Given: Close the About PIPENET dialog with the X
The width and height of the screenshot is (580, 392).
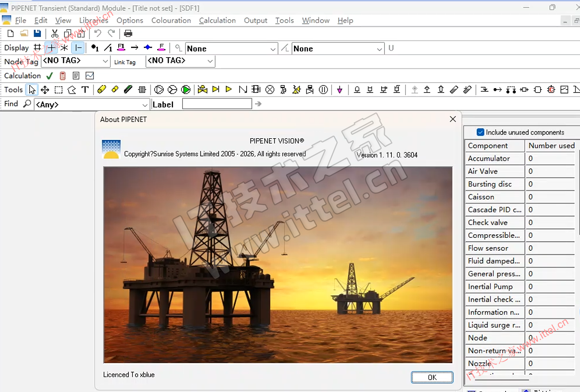Looking at the screenshot, I should [452, 119].
